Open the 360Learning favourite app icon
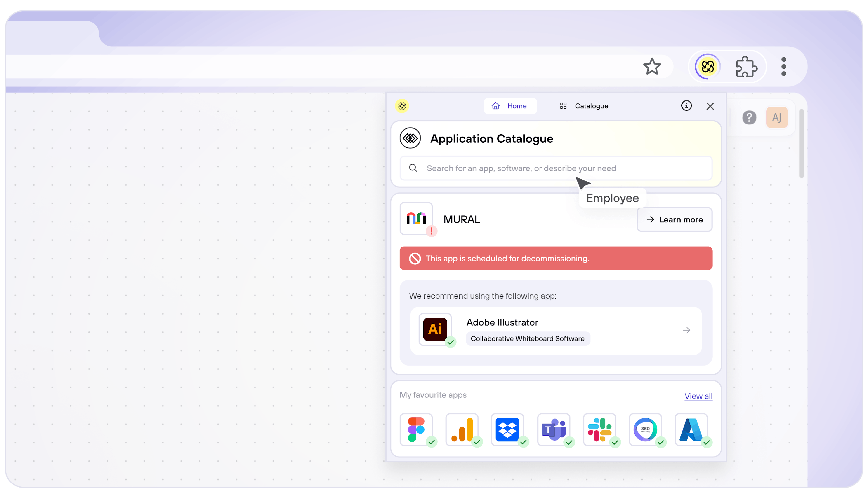The width and height of the screenshot is (868, 497). (645, 429)
